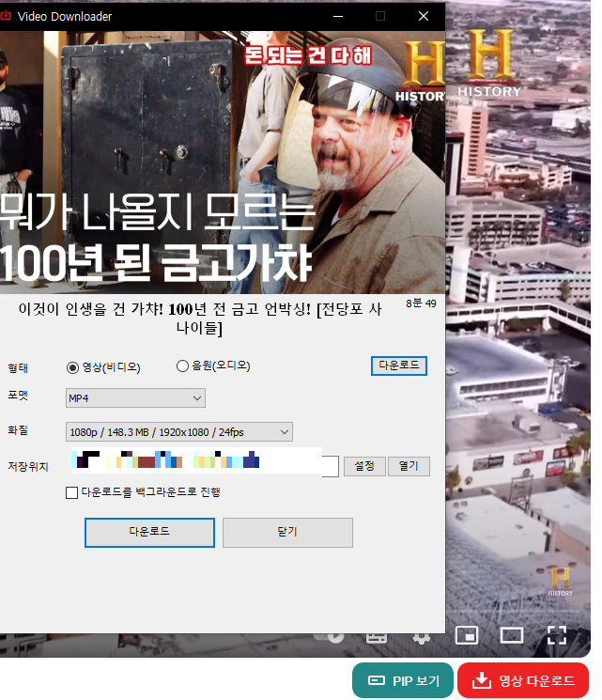Image resolution: width=602 pixels, height=700 pixels.
Task: Open the MP4 format dropdown
Action: coord(135,397)
